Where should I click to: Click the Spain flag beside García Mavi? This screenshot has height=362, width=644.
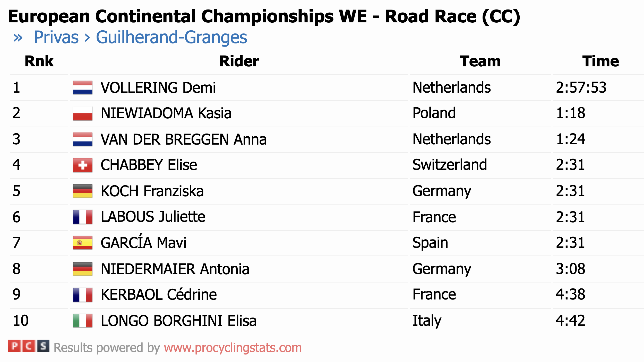click(82, 243)
